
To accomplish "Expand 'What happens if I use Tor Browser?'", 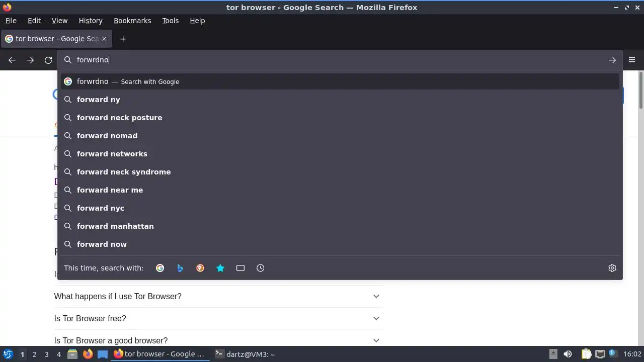I will click(218, 297).
